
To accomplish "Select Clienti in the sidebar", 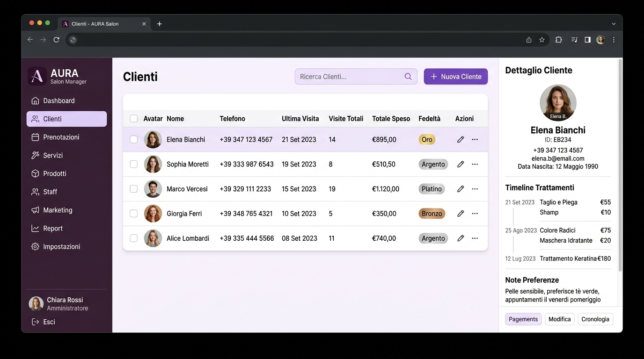I will pos(66,119).
